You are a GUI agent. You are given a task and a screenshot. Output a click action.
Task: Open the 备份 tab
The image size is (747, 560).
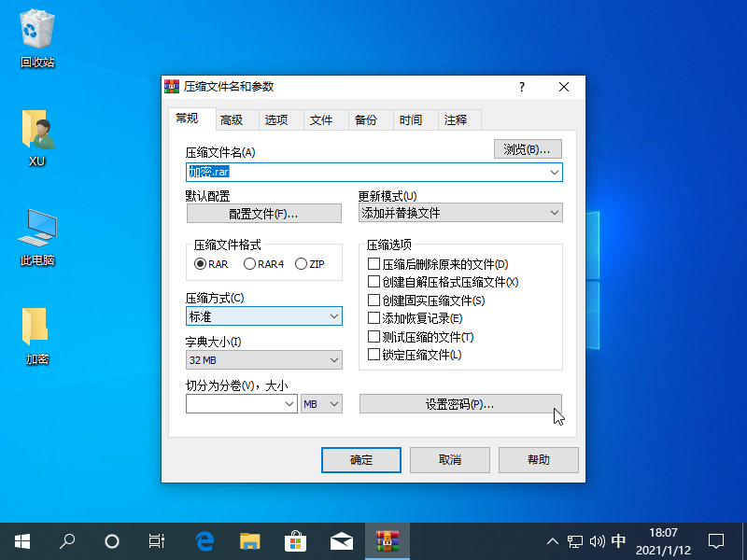point(365,120)
